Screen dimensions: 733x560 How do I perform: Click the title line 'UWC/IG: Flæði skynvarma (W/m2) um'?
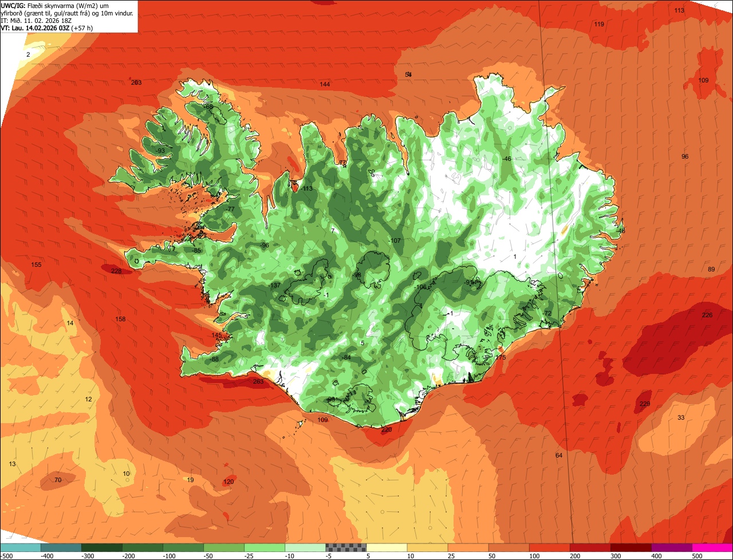pos(55,5)
